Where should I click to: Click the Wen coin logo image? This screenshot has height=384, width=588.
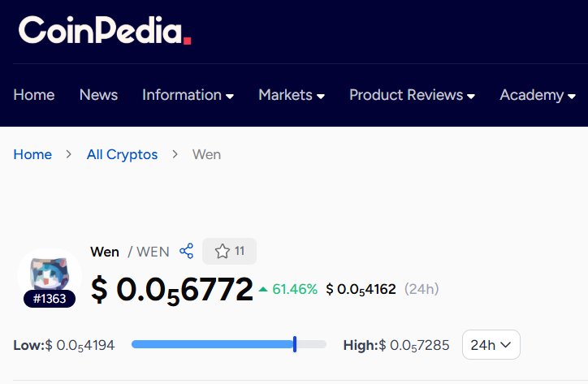(50, 272)
